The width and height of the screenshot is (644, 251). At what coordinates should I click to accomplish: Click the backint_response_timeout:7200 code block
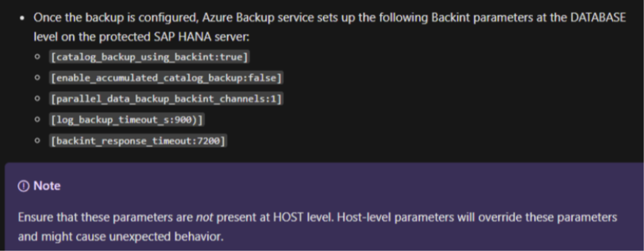click(138, 141)
